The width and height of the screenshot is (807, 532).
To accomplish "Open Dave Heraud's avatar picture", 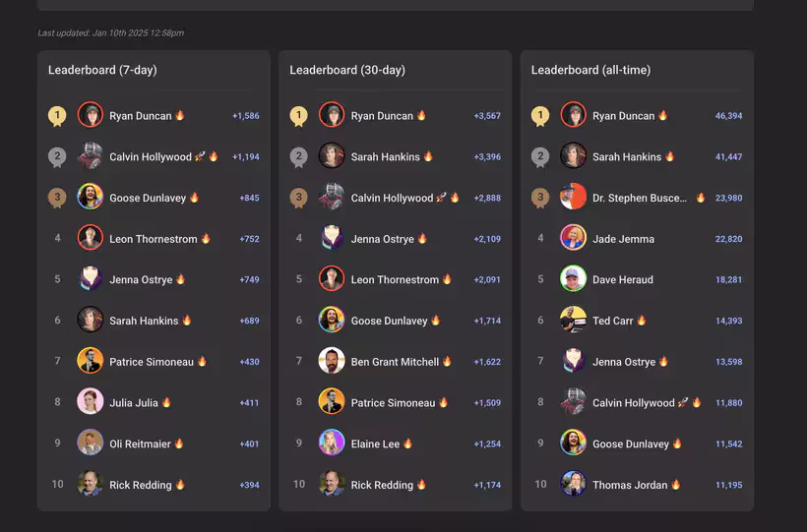I will point(573,279).
